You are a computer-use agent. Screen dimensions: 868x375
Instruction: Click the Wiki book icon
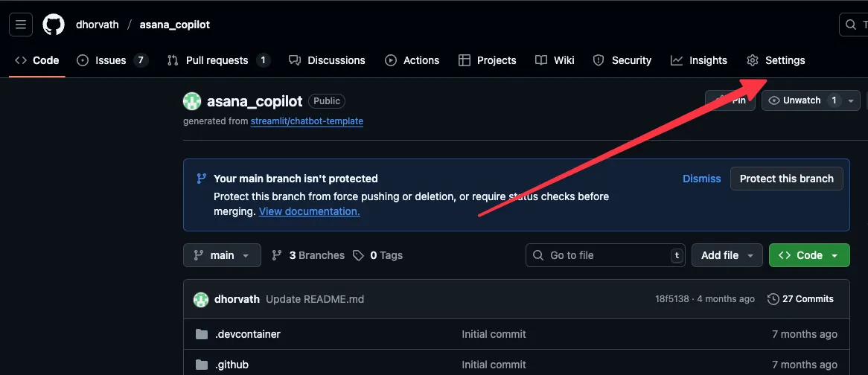541,60
